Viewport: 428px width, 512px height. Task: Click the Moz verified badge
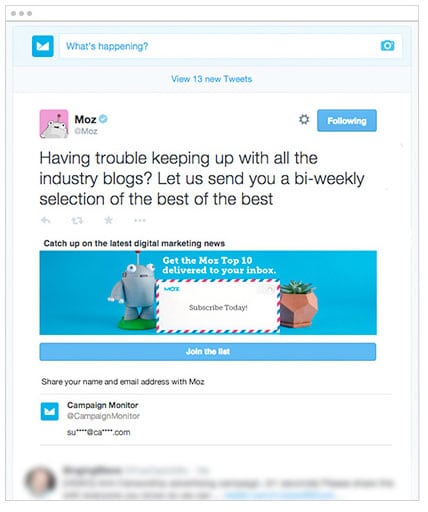point(103,119)
